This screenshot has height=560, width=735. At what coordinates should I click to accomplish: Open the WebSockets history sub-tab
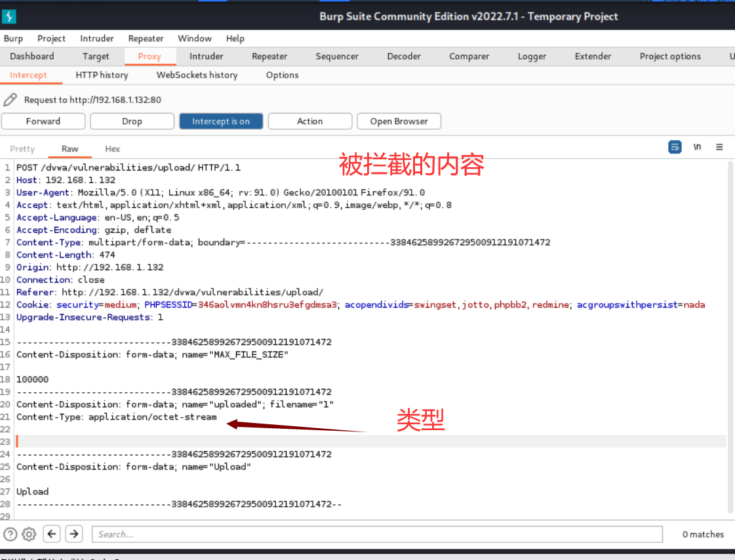point(197,75)
